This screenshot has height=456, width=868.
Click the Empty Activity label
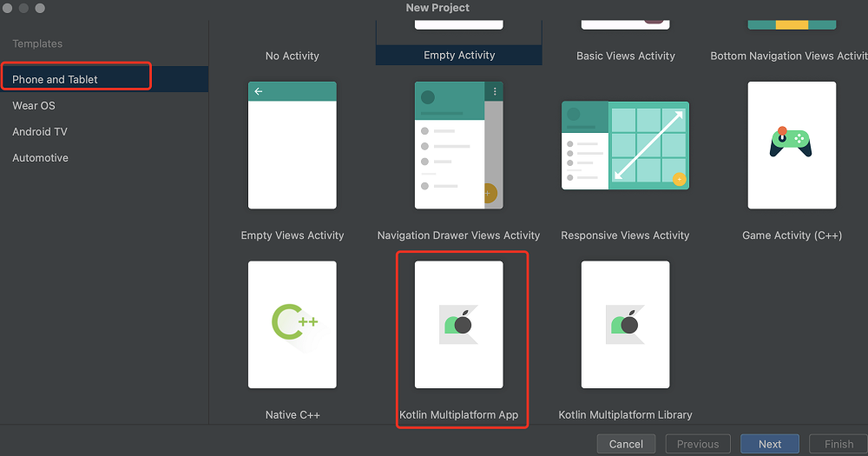459,55
